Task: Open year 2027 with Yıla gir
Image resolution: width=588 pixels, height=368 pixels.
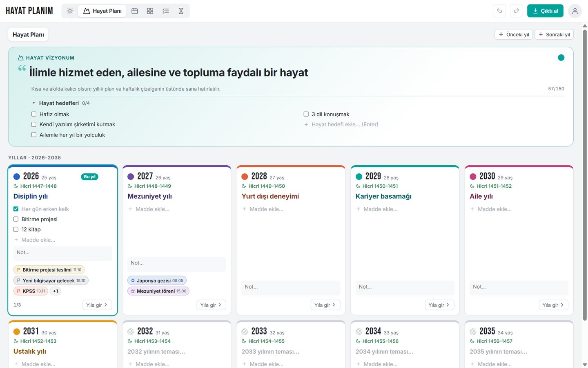Action: point(211,305)
